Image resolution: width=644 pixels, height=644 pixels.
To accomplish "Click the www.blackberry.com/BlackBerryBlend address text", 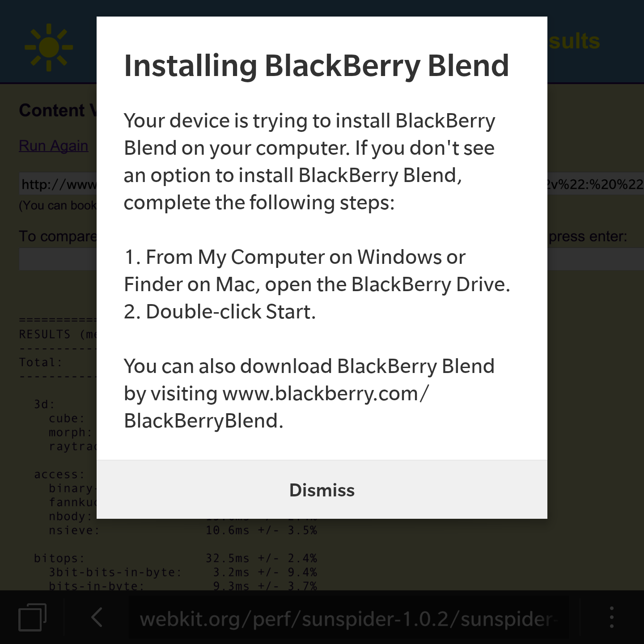I will 276,407.
